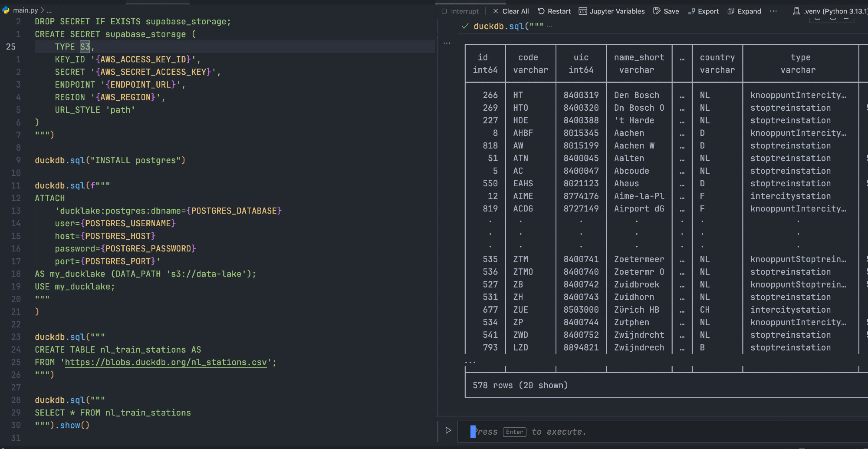The height and width of the screenshot is (449, 868).
Task: Click the S3 keyword on the TYPE line
Action: pos(85,47)
